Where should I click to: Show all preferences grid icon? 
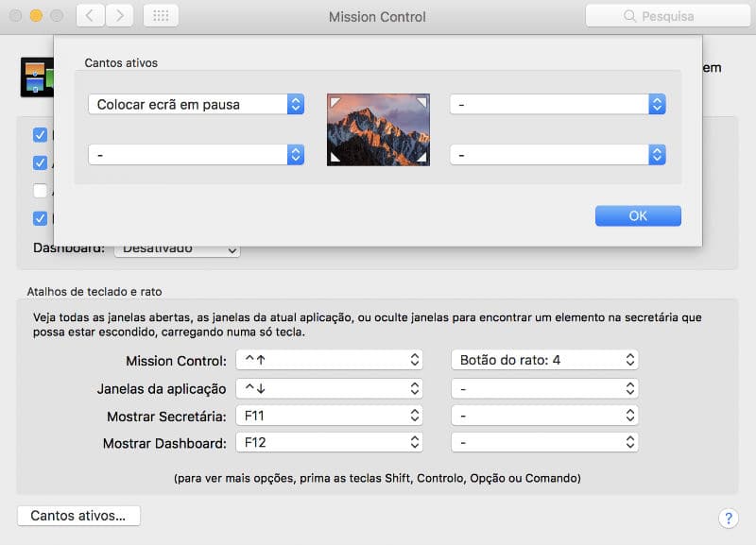161,16
